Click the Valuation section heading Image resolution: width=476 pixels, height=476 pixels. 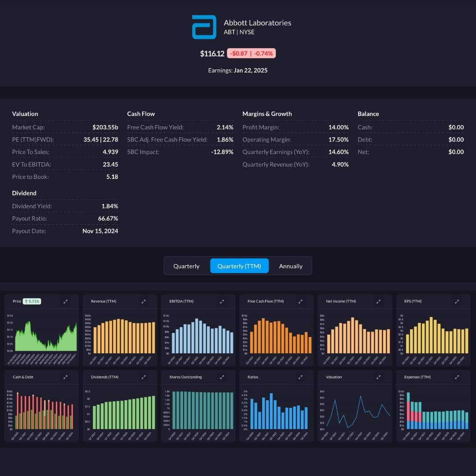coord(25,114)
